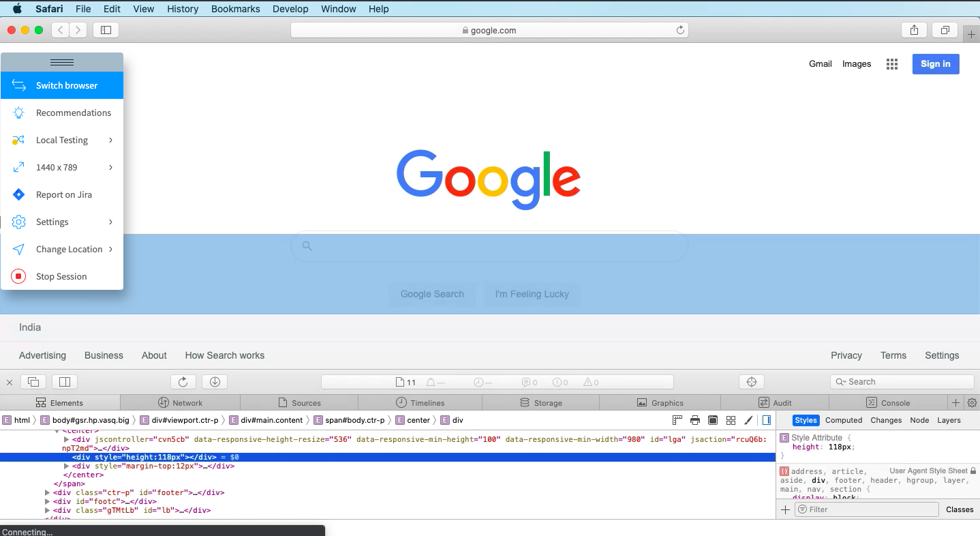Screen dimensions: 980x536
Task: Click the Sign in button
Action: [x=935, y=63]
